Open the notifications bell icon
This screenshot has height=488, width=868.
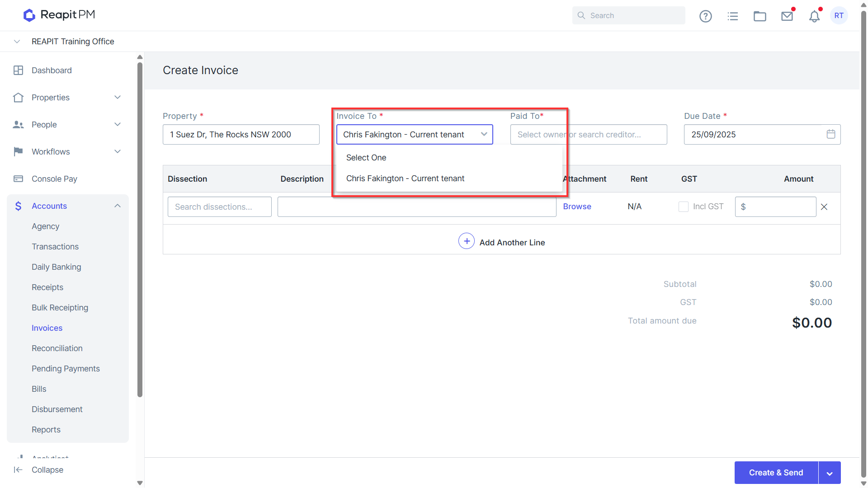[x=814, y=16]
